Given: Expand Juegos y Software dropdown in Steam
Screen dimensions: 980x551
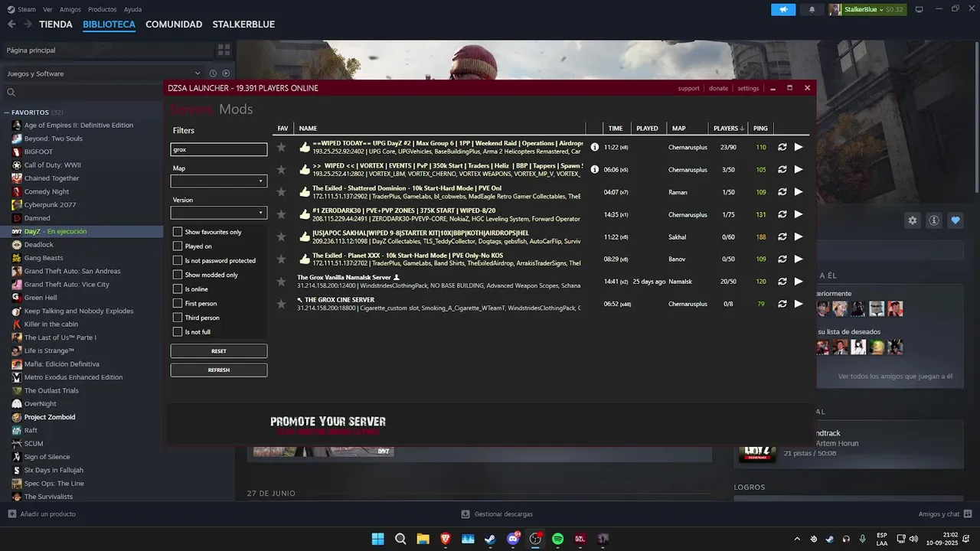Looking at the screenshot, I should tap(198, 73).
